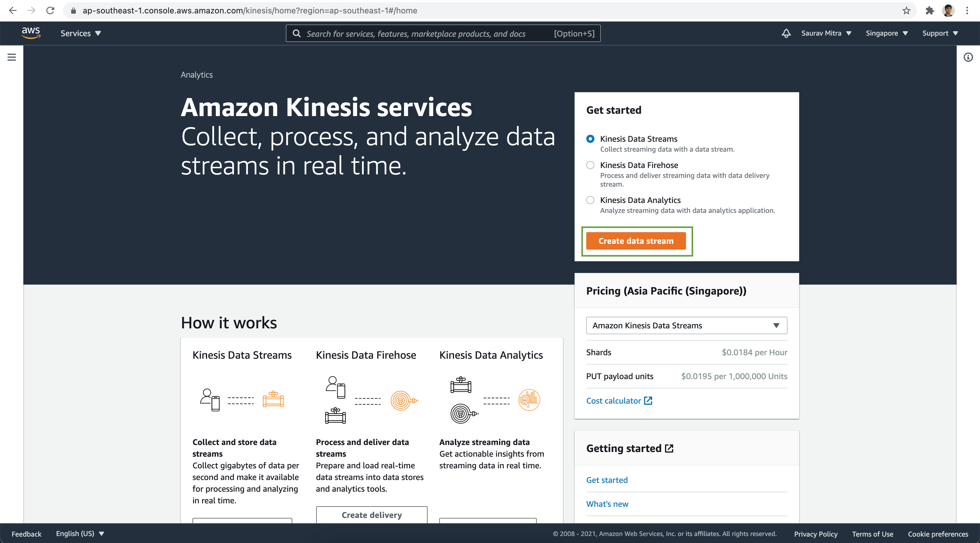
Task: Open Cookie preferences in footer
Action: pyautogui.click(x=938, y=534)
